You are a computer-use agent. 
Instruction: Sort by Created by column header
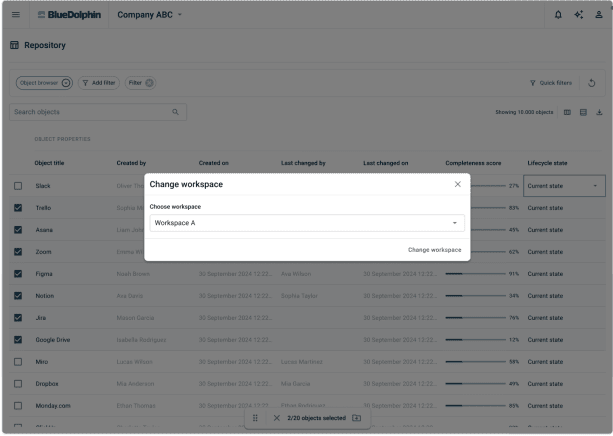tap(131, 163)
